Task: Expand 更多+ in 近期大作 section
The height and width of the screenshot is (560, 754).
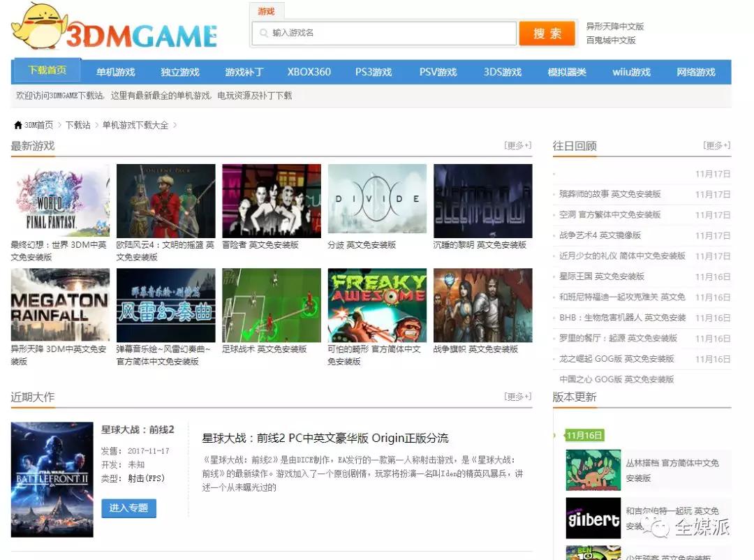Action: pyautogui.click(x=518, y=397)
